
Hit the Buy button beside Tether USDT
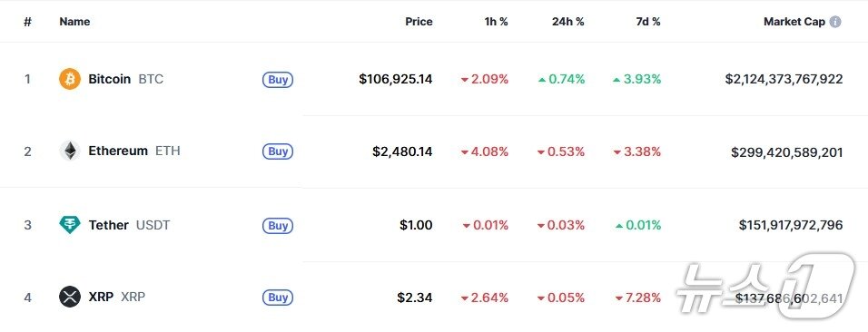coord(278,226)
